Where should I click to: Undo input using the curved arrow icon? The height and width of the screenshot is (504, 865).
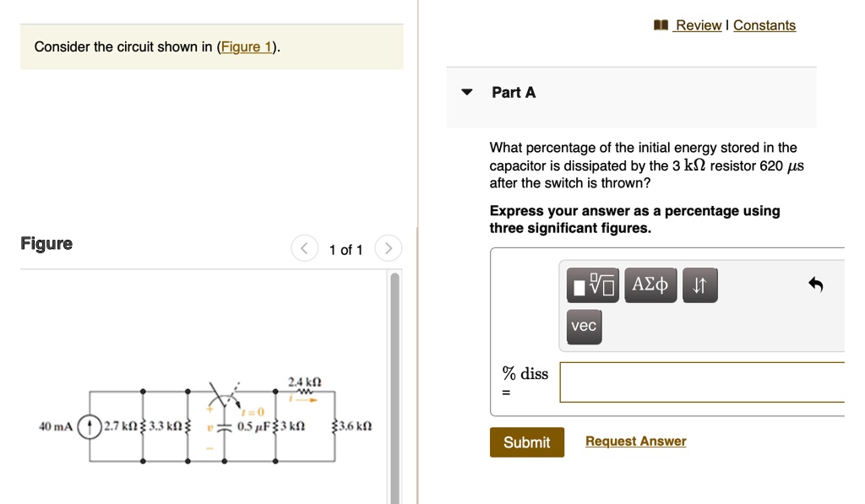815,285
